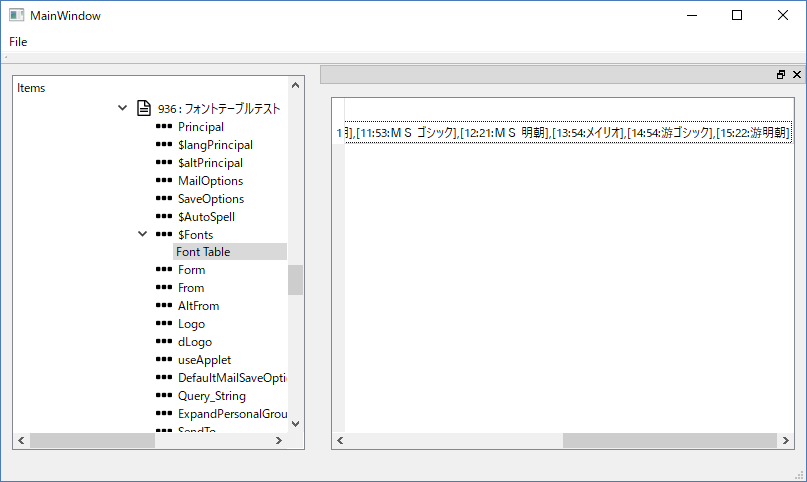Screen dimensions: 807x482
Task: Click tree horizontal scrollbar thumb
Action: (93, 440)
